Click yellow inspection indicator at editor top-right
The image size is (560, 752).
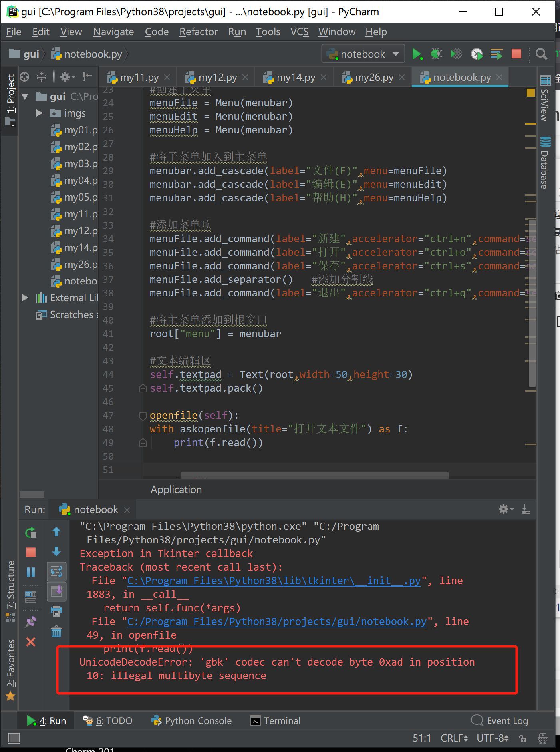(531, 93)
